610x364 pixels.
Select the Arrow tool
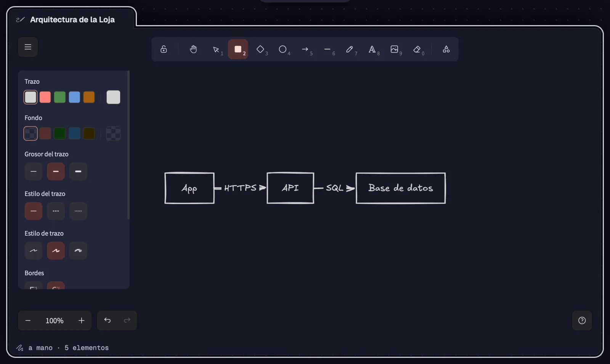point(305,49)
